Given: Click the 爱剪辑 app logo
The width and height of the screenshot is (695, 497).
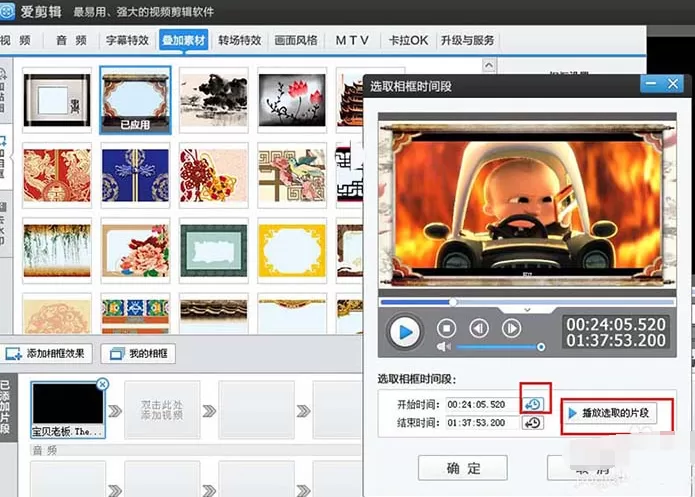Looking at the screenshot, I should point(8,11).
